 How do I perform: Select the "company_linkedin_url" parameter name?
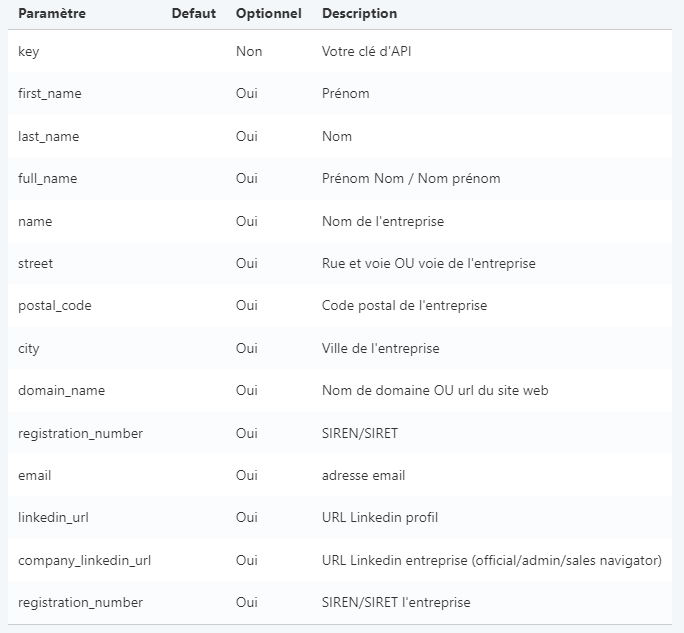point(84,561)
